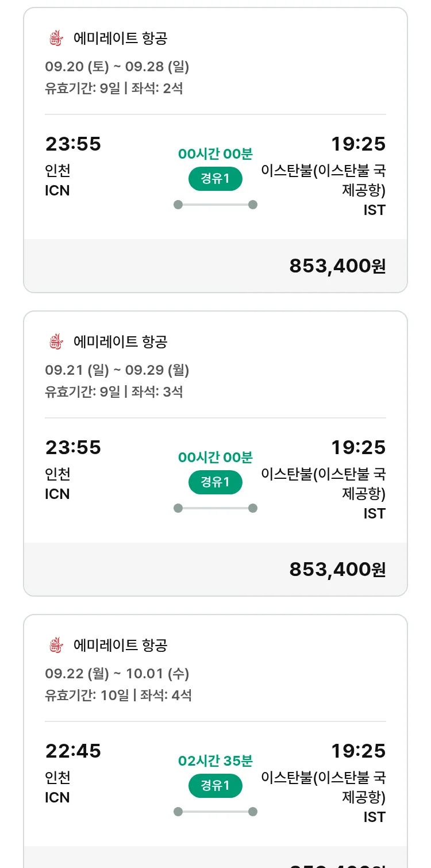Screen dimensions: 431x868
Task: Select the 853,400원 price on 09.20 flight
Action: [337, 266]
